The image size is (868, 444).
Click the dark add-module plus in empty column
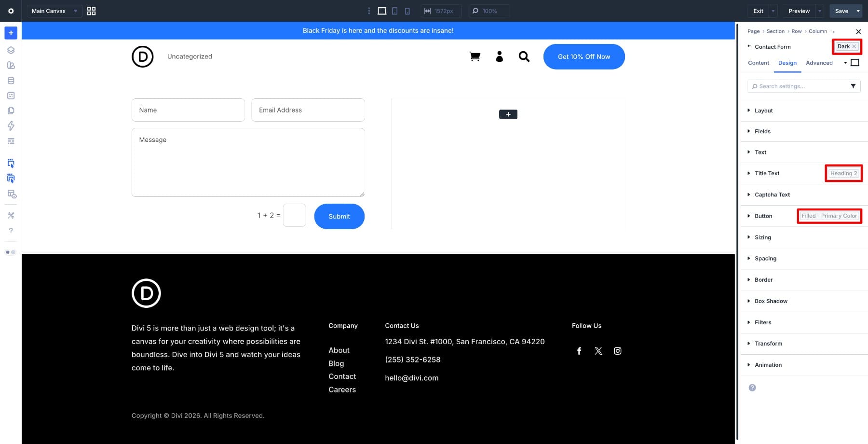tap(508, 114)
